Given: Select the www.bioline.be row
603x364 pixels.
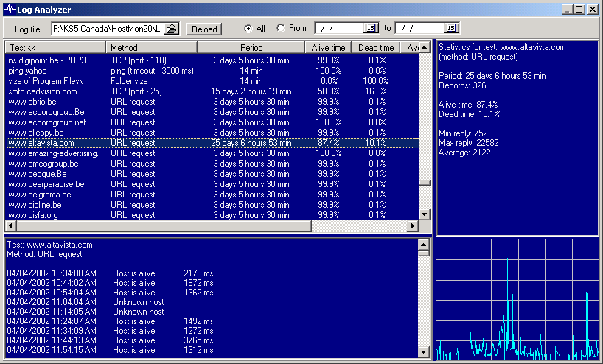Looking at the screenshot, I should (x=212, y=206).
